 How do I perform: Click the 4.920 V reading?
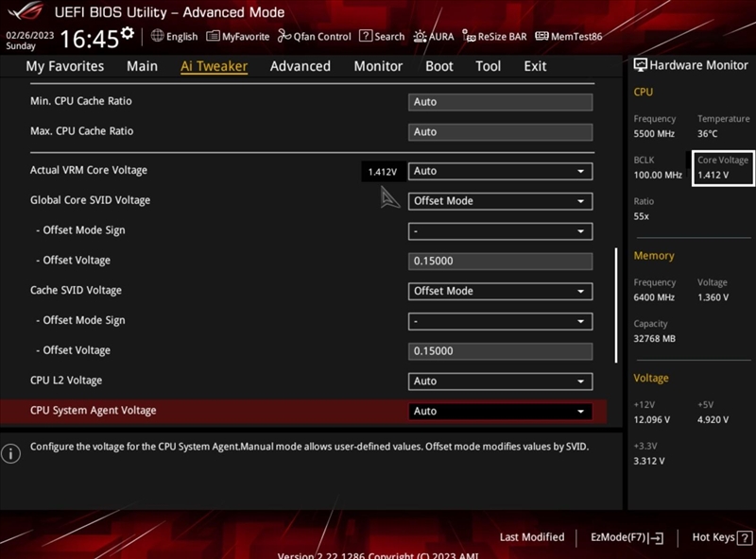713,420
